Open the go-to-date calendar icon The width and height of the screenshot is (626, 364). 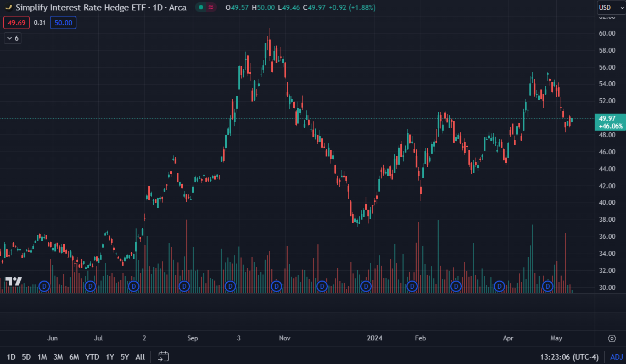click(163, 356)
